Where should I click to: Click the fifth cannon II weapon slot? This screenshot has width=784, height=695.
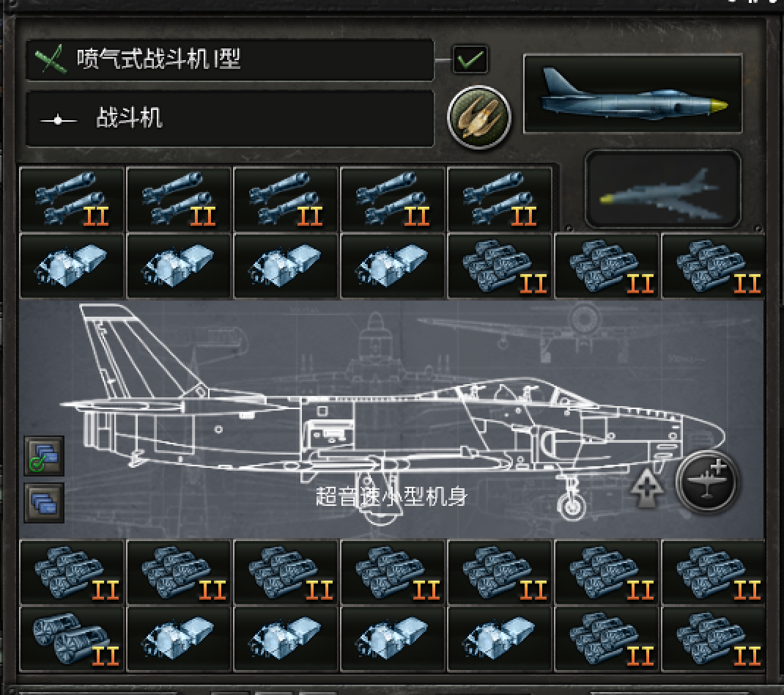[500, 199]
